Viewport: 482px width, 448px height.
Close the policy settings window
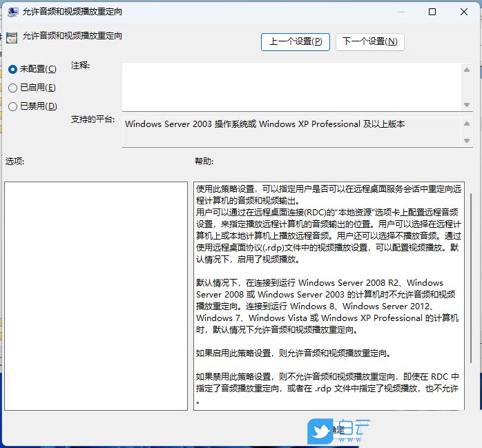point(464,12)
